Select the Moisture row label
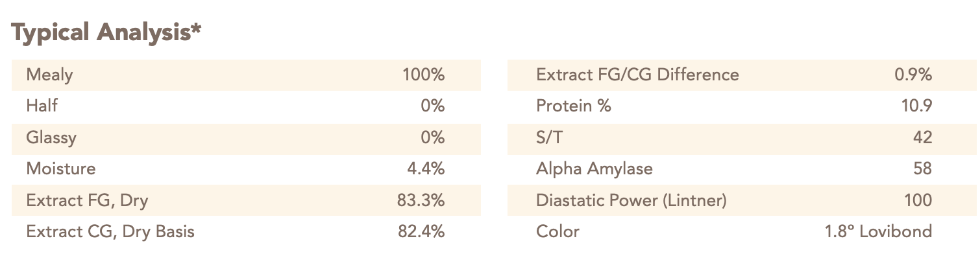980x267 pixels. 61,168
